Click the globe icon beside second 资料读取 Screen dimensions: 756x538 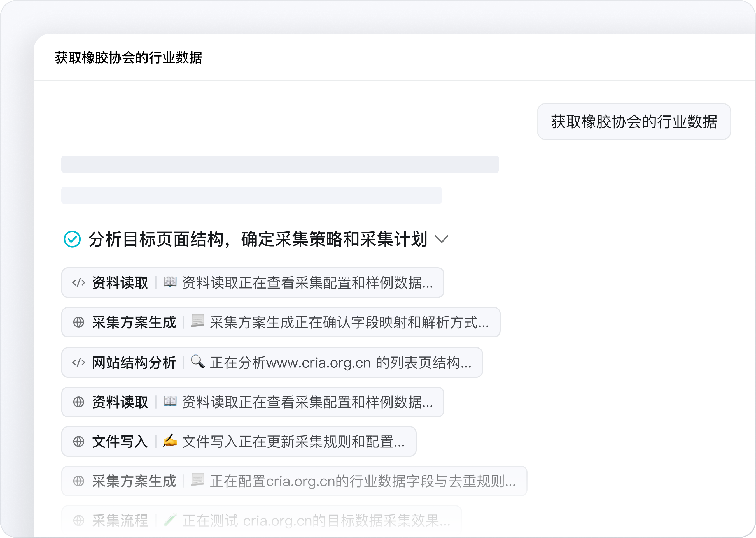tap(79, 402)
